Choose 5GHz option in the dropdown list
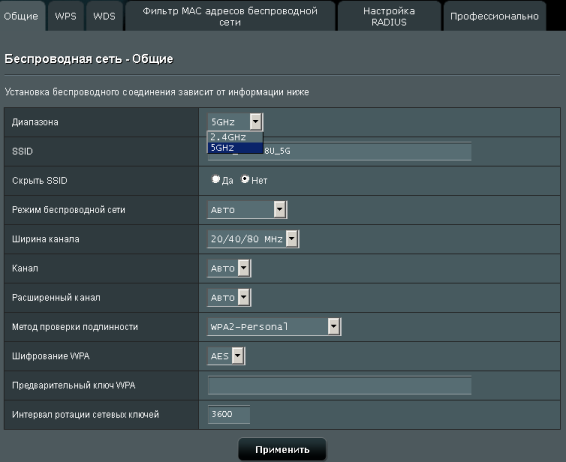The height and width of the screenshot is (462, 566). coord(235,148)
